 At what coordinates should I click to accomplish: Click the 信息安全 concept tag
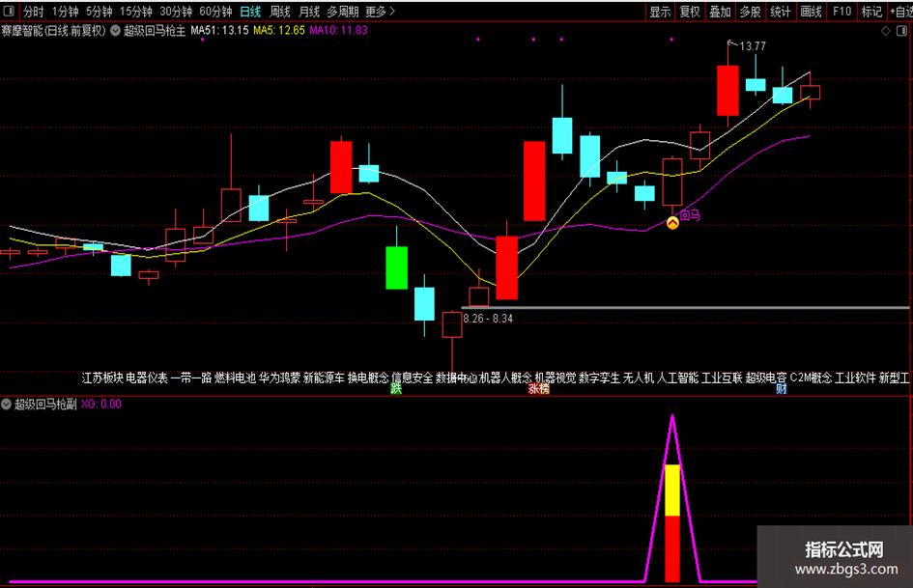tap(413, 378)
